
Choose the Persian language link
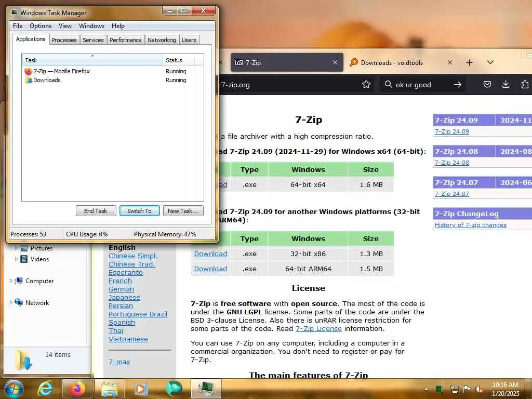[x=121, y=305]
